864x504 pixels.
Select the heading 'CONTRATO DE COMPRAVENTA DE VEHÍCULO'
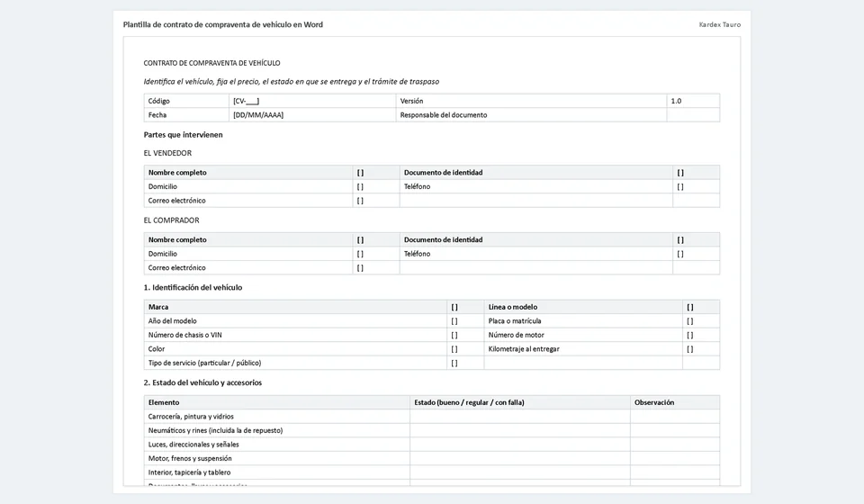pyautogui.click(x=211, y=63)
